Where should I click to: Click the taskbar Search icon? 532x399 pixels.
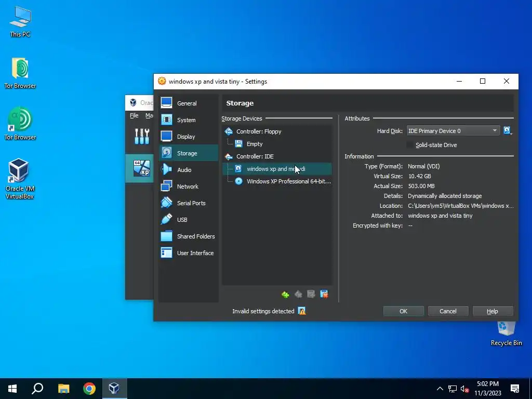[37, 389]
